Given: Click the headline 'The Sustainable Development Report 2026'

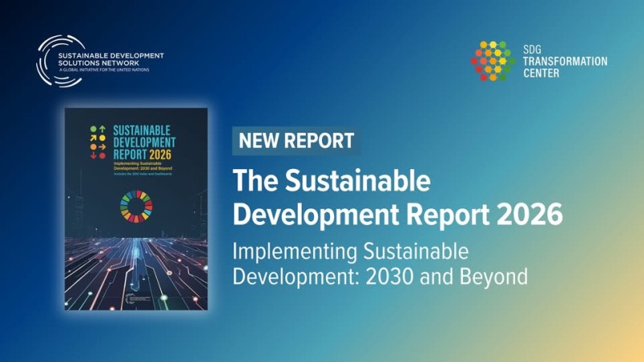Looking at the screenshot, I should (x=397, y=197).
